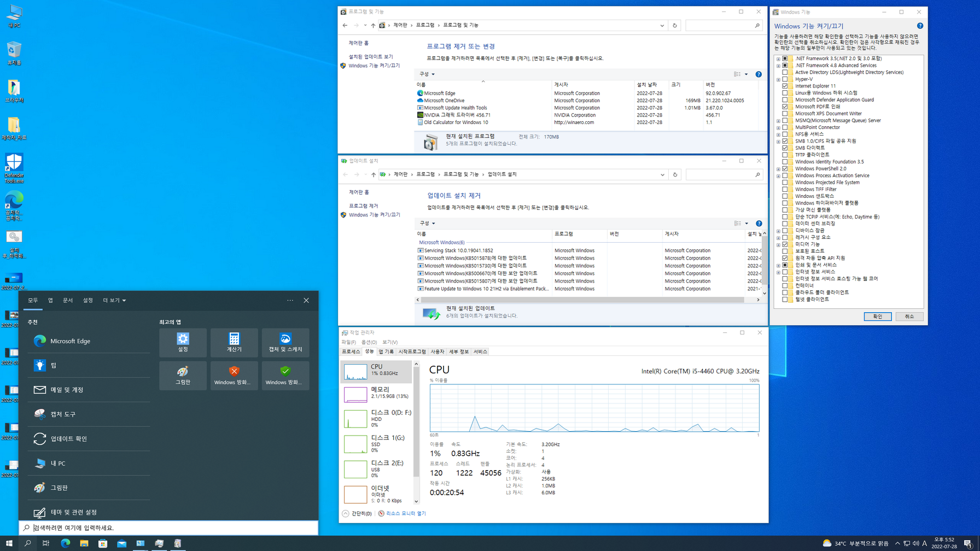
Task: Open 프로그램 제거 link in 업데이트 설치 window
Action: (x=364, y=206)
